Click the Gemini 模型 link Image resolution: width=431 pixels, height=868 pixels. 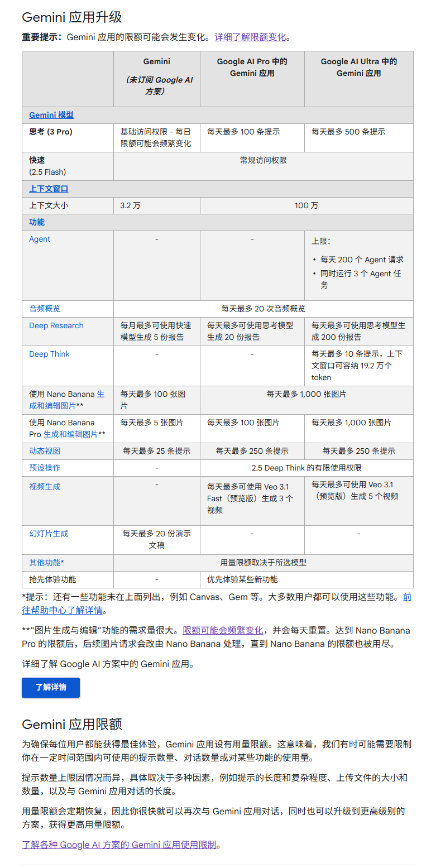51,115
